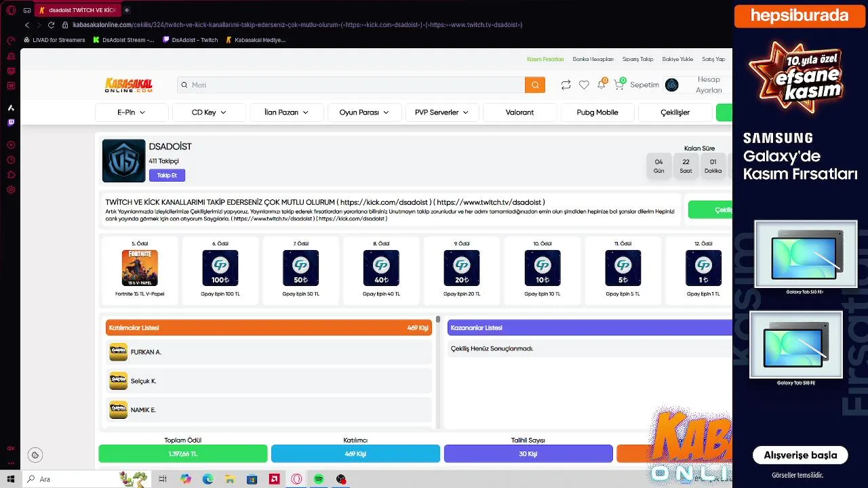Open DsAdoist Stream bookmark
Viewport: 868px width, 488px height.
click(123, 40)
